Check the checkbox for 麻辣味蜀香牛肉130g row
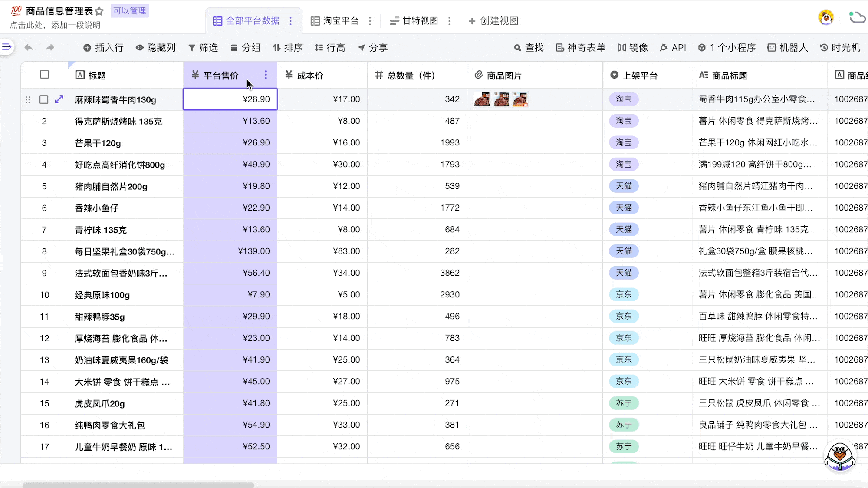Viewport: 868px width, 488px height. [x=44, y=99]
